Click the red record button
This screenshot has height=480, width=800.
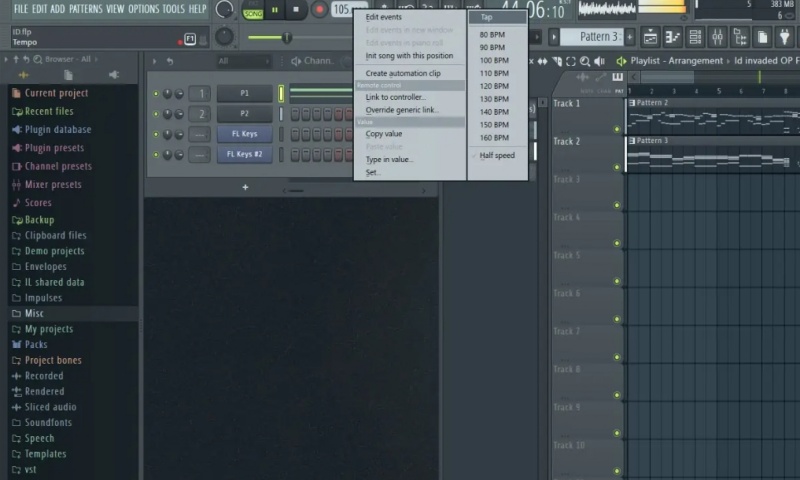coord(320,10)
